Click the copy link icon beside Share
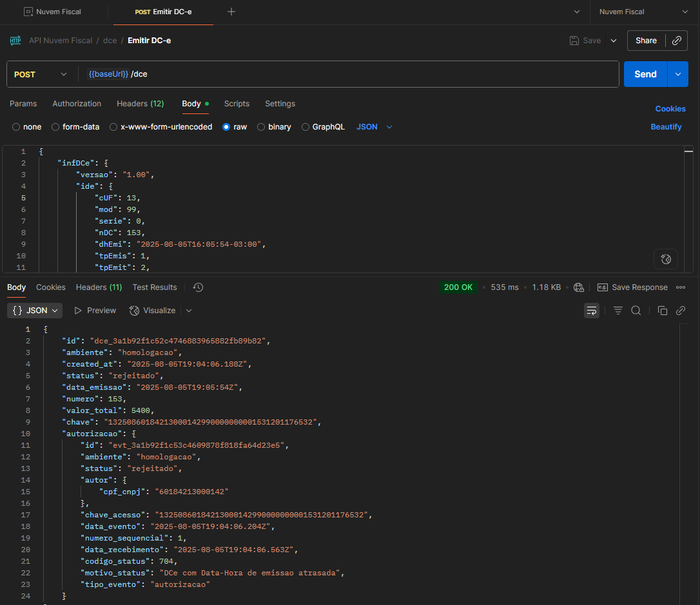The height and width of the screenshot is (605, 700). tap(676, 41)
